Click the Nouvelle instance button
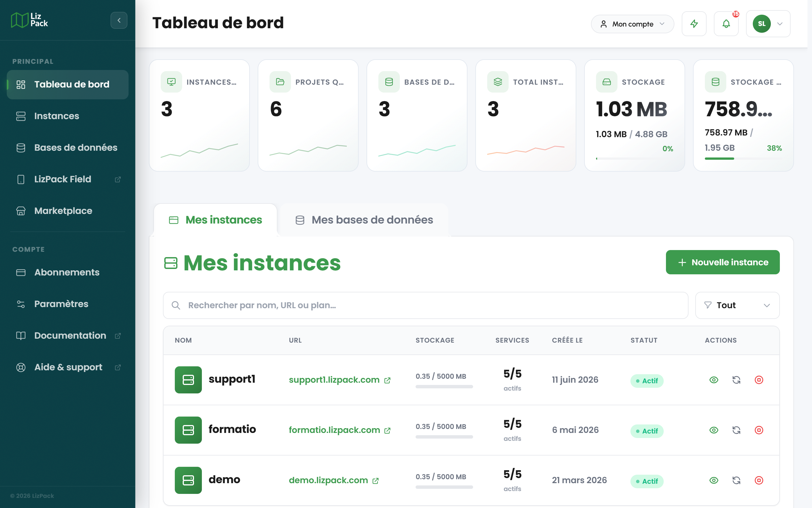812x508 pixels. click(x=722, y=262)
